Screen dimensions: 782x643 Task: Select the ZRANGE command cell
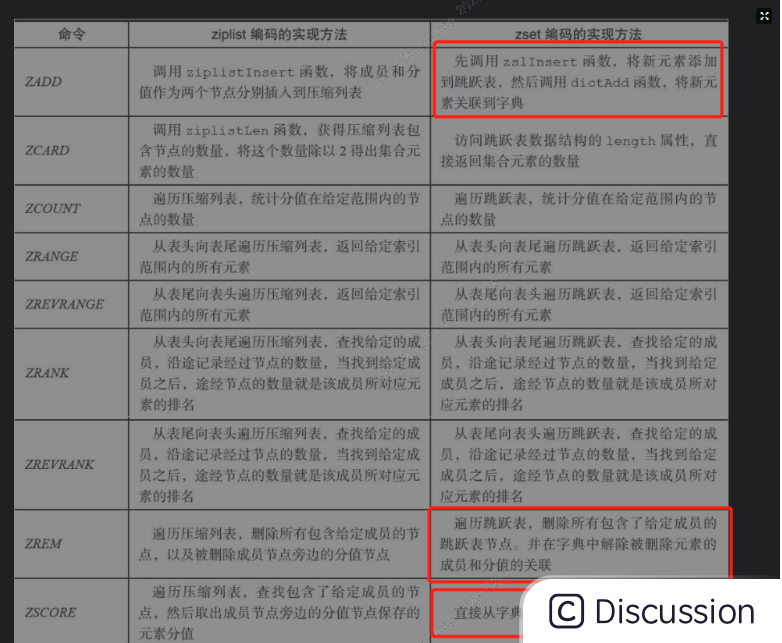72,256
